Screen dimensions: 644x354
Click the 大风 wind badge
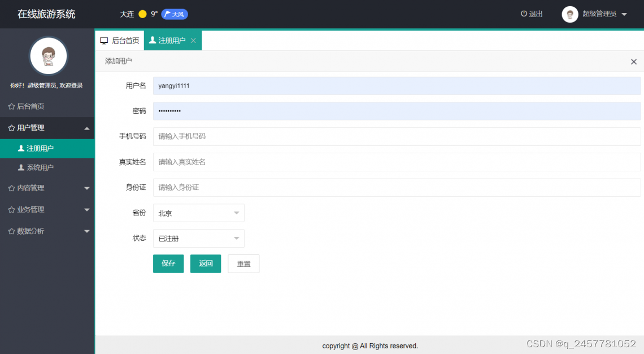pos(175,14)
